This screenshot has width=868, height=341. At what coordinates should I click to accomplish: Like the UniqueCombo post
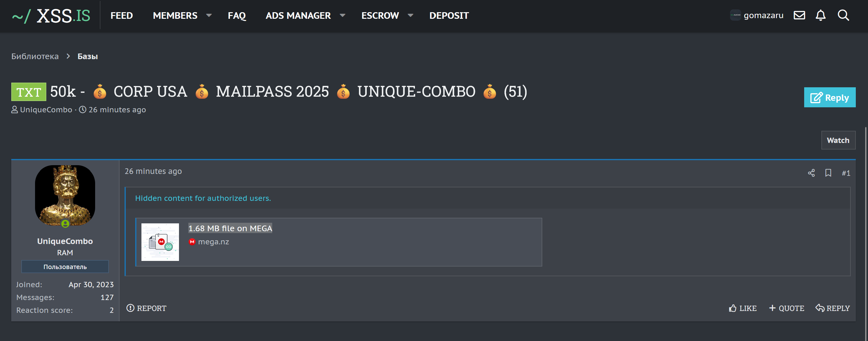click(x=743, y=308)
